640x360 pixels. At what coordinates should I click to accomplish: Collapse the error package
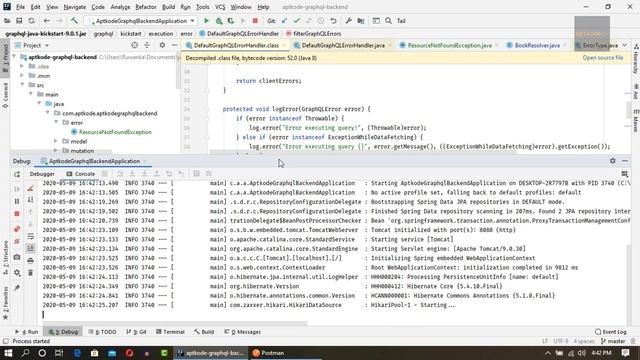coord(56,122)
